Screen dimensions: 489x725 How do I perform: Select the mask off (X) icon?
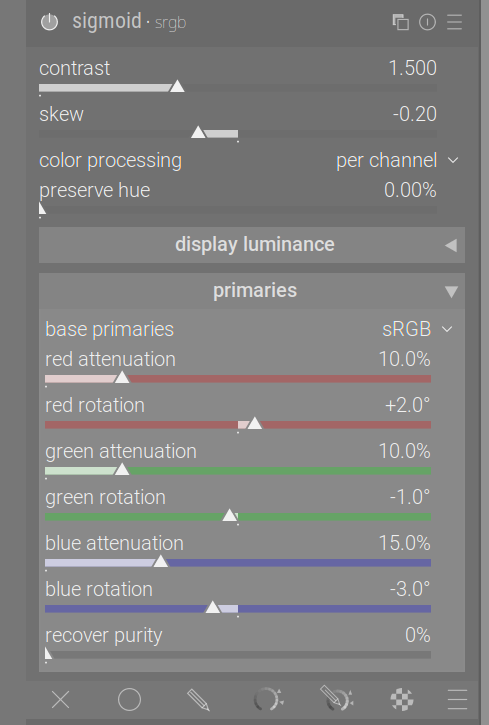point(61,700)
